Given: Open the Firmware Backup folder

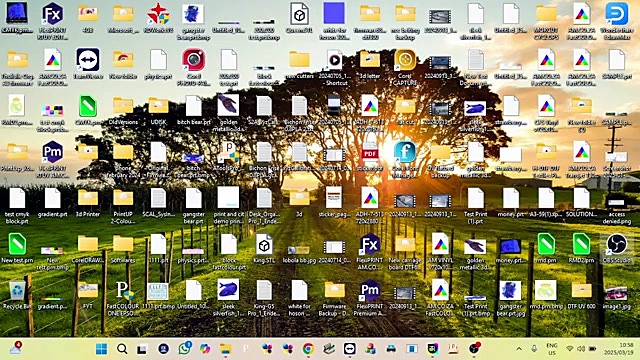Looking at the screenshot, I should [x=334, y=290].
